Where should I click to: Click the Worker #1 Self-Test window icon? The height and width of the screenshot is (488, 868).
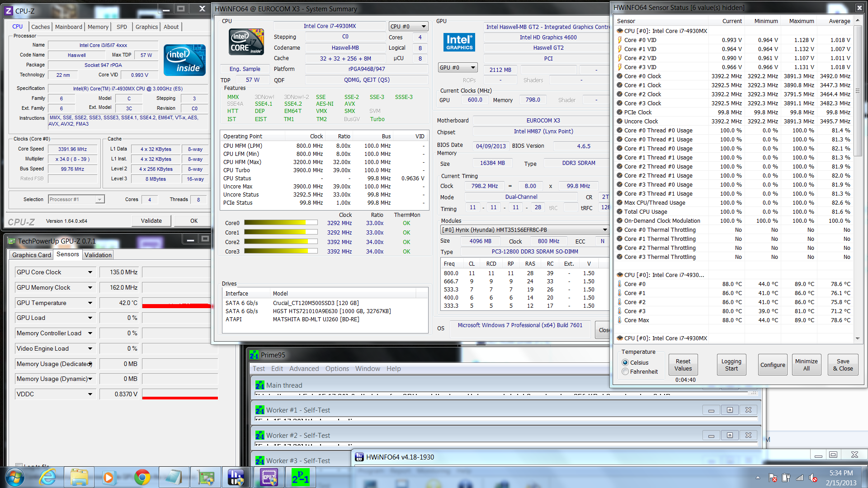259,410
